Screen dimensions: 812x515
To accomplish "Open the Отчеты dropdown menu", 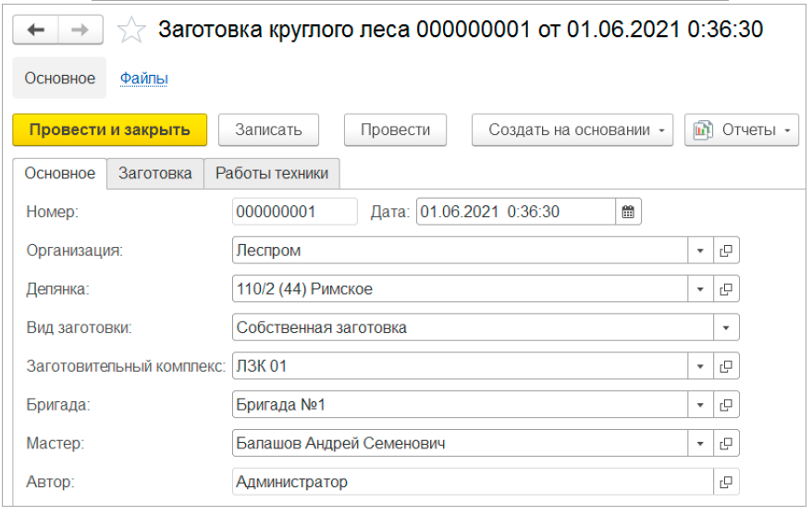I will pos(741,130).
